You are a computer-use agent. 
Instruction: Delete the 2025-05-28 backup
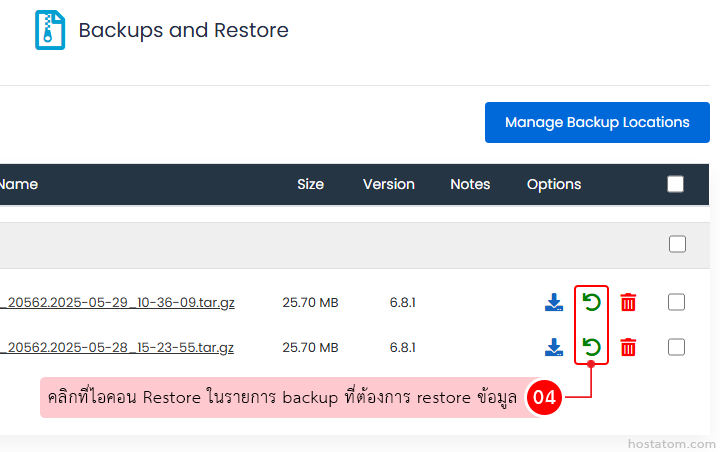(x=628, y=347)
